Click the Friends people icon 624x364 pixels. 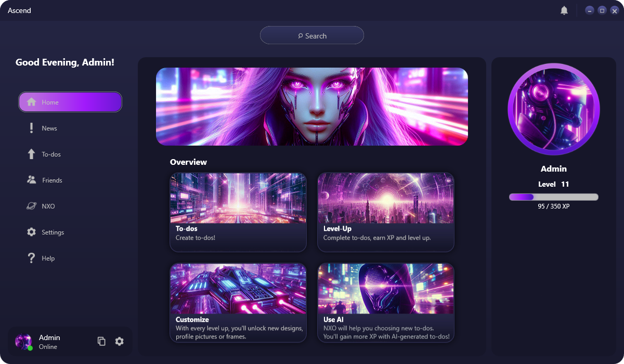[x=32, y=180]
